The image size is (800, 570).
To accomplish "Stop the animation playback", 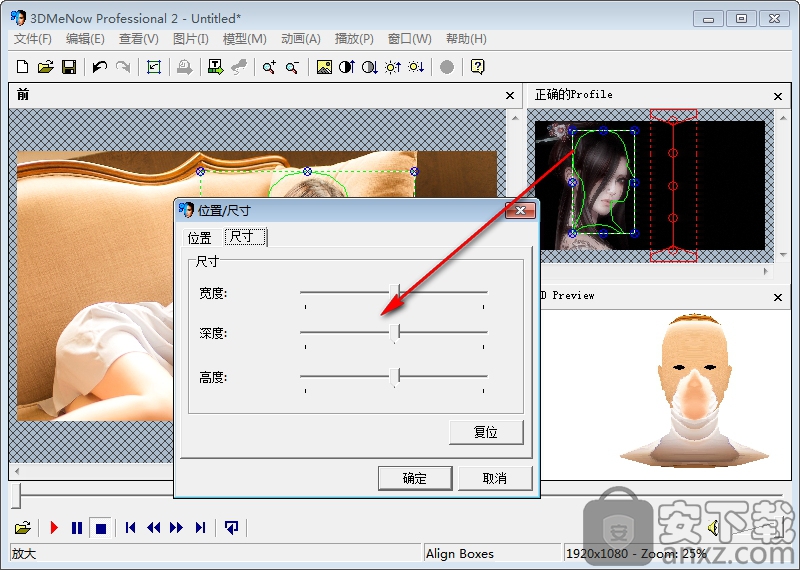I will (x=101, y=528).
